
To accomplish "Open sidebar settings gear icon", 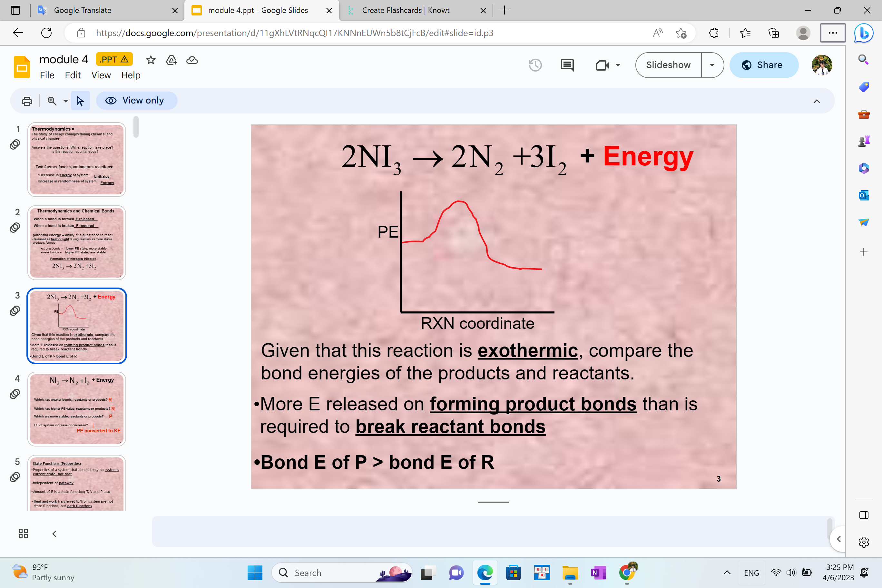I will (864, 542).
